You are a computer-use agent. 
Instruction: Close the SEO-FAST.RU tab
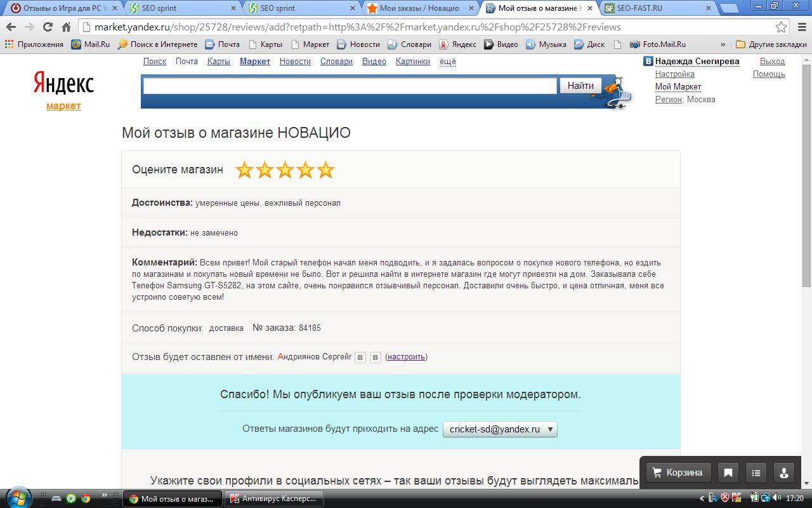pyautogui.click(x=709, y=8)
